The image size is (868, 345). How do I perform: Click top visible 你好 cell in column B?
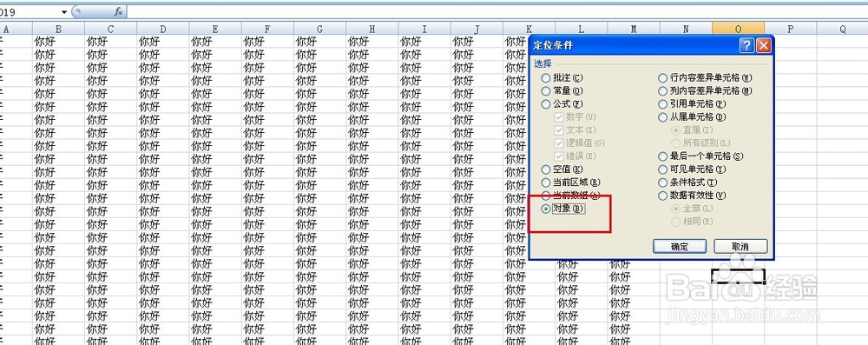(58, 41)
